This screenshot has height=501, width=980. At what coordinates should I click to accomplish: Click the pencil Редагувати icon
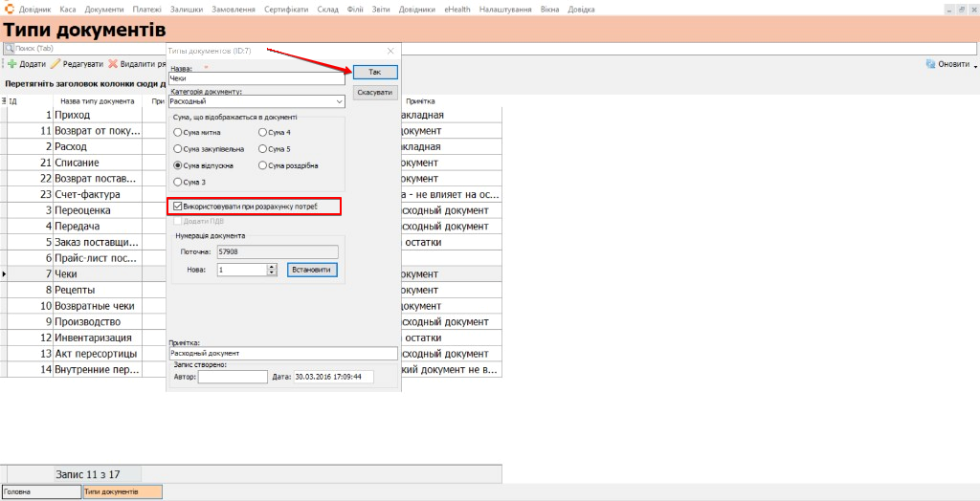tap(56, 64)
